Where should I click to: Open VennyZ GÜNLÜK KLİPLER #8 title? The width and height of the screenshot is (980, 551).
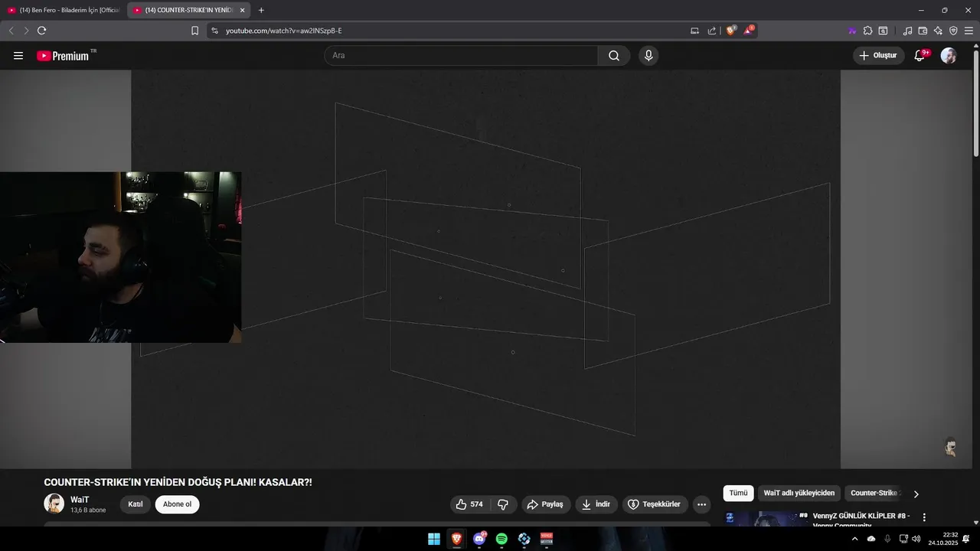(861, 520)
